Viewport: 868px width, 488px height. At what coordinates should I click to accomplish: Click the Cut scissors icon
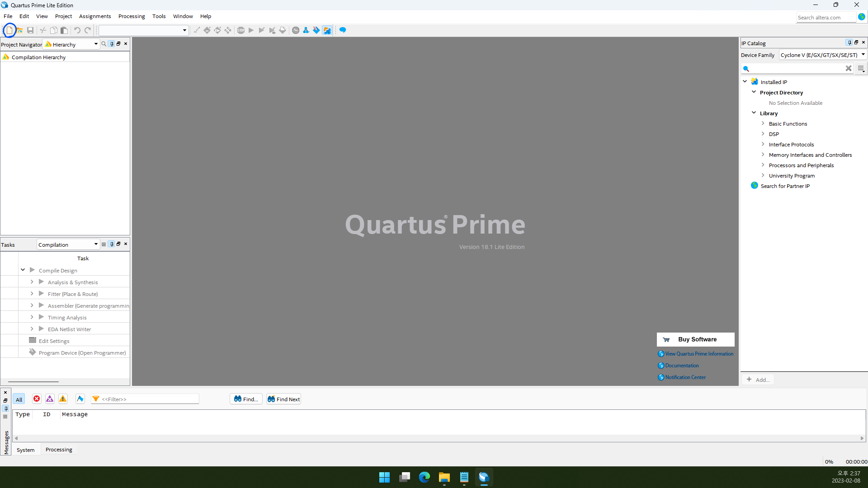[43, 30]
